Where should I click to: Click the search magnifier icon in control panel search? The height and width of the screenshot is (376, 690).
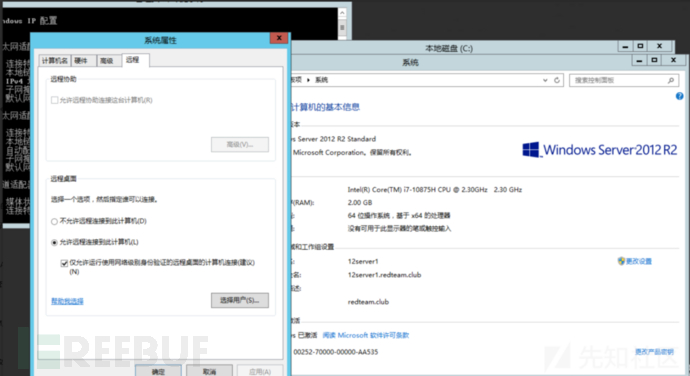pyautogui.click(x=671, y=80)
